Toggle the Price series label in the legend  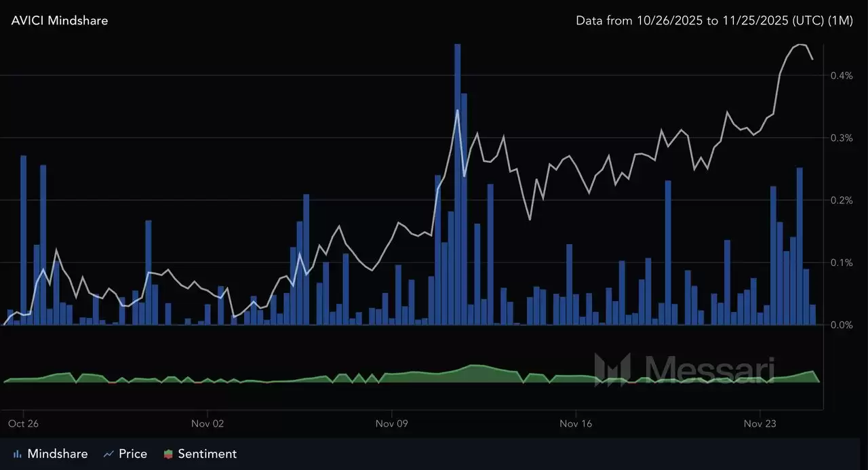pyautogui.click(x=133, y=454)
